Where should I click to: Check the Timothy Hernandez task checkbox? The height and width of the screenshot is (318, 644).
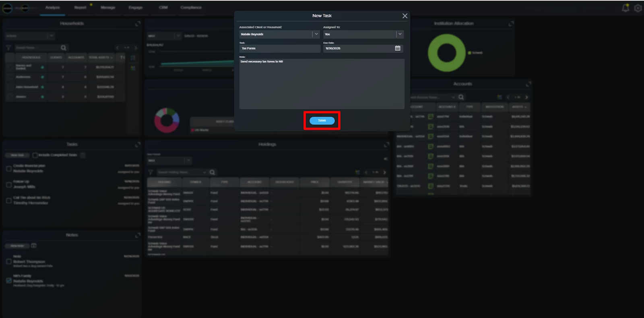coord(9,200)
